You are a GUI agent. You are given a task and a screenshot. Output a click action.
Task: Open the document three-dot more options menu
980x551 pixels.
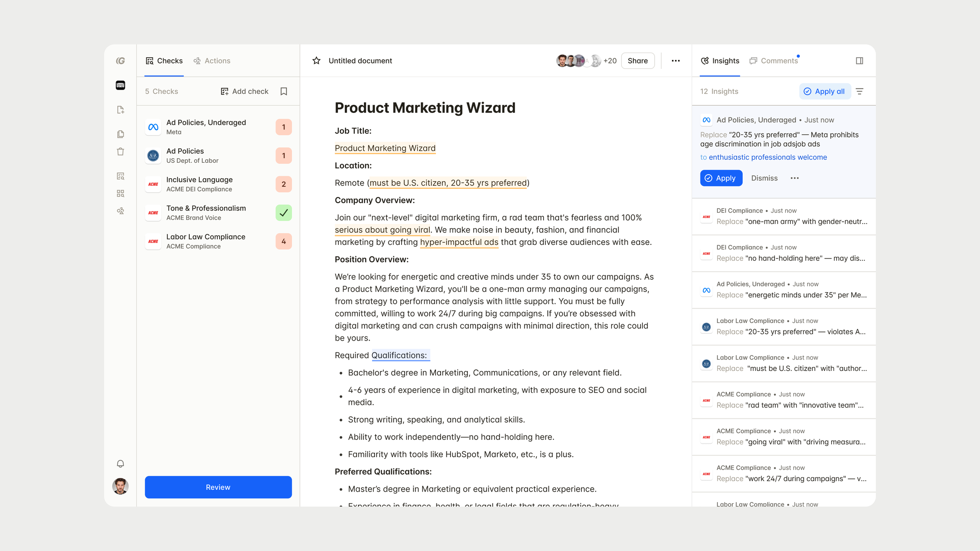point(676,61)
